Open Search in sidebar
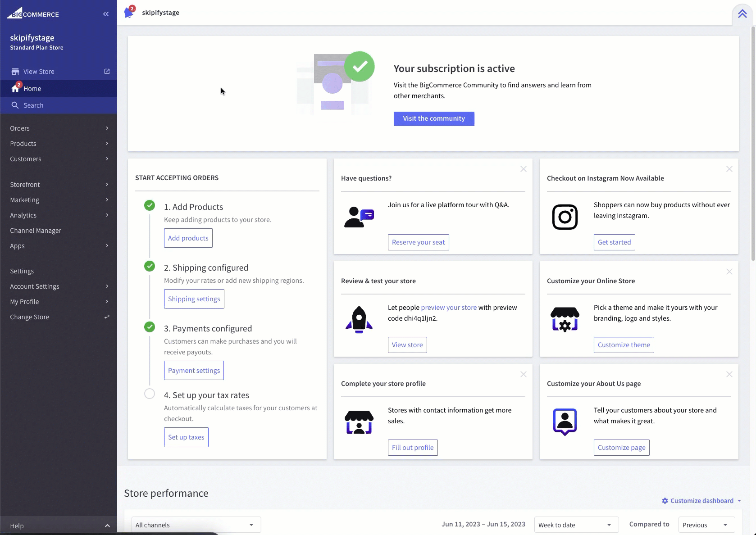Viewport: 756px width, 535px height. pyautogui.click(x=59, y=105)
